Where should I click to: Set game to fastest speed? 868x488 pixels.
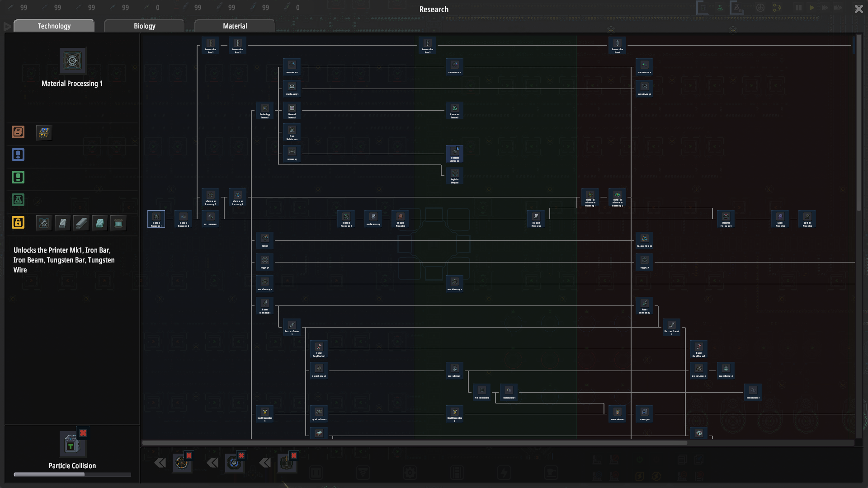click(x=838, y=8)
